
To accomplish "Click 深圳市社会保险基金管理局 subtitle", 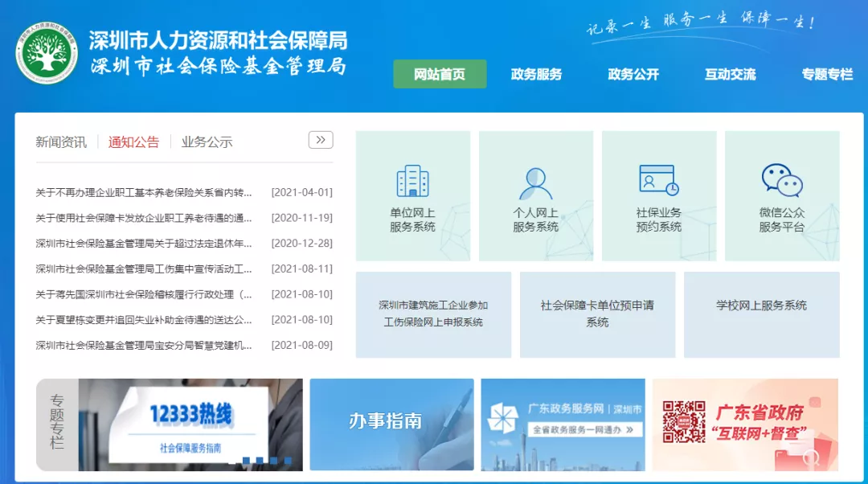I will [x=218, y=66].
